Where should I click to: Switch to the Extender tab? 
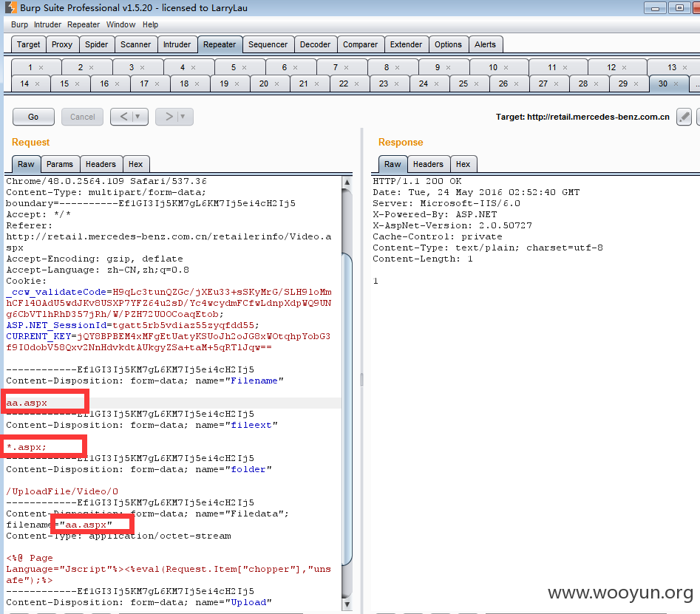point(406,44)
